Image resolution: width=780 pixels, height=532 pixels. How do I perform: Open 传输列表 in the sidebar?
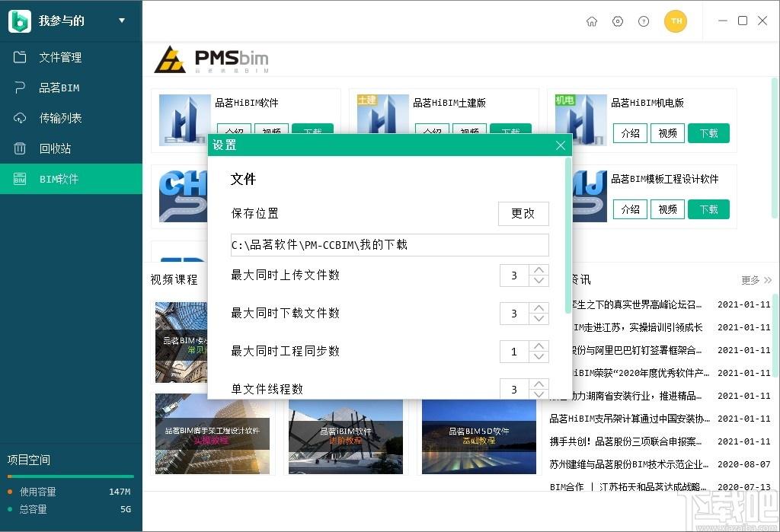[x=71, y=118]
